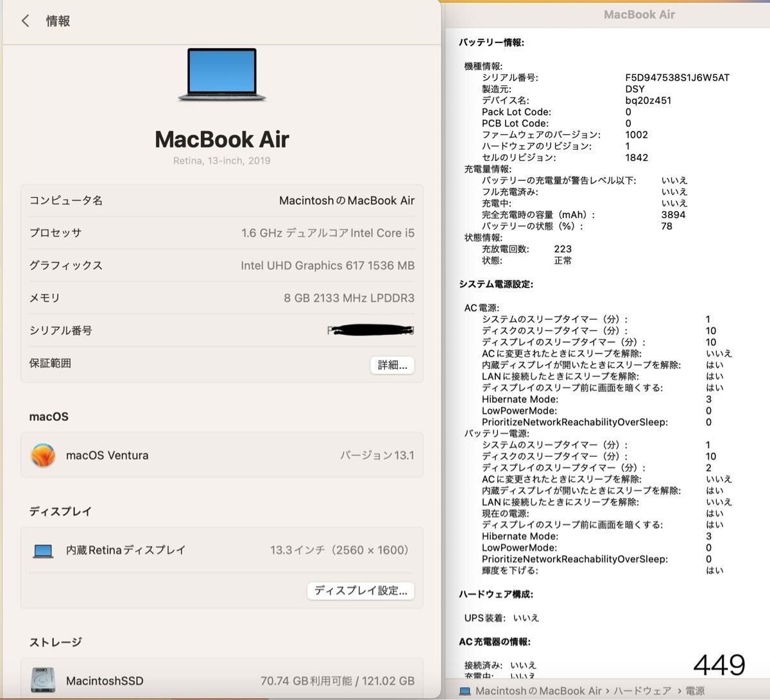Screen dimensions: 770x700
Task: Click the MacintoshSSD disk drive icon
Action: coord(43,680)
